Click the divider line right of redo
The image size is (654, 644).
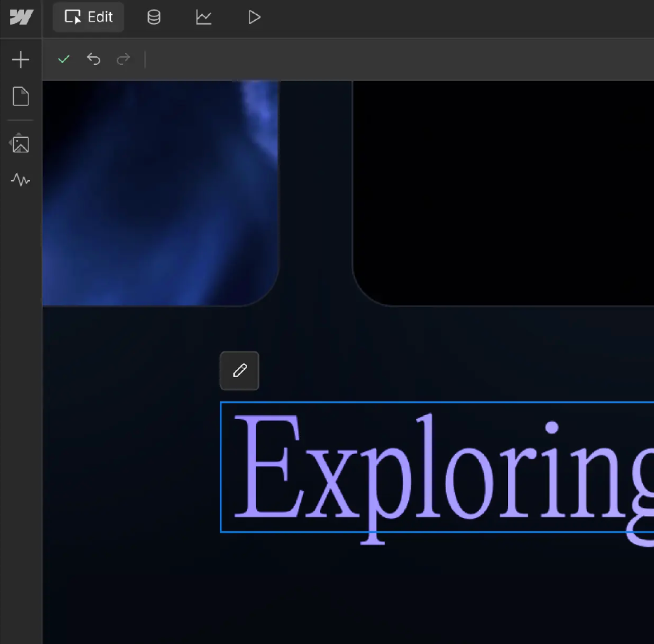[x=145, y=60]
